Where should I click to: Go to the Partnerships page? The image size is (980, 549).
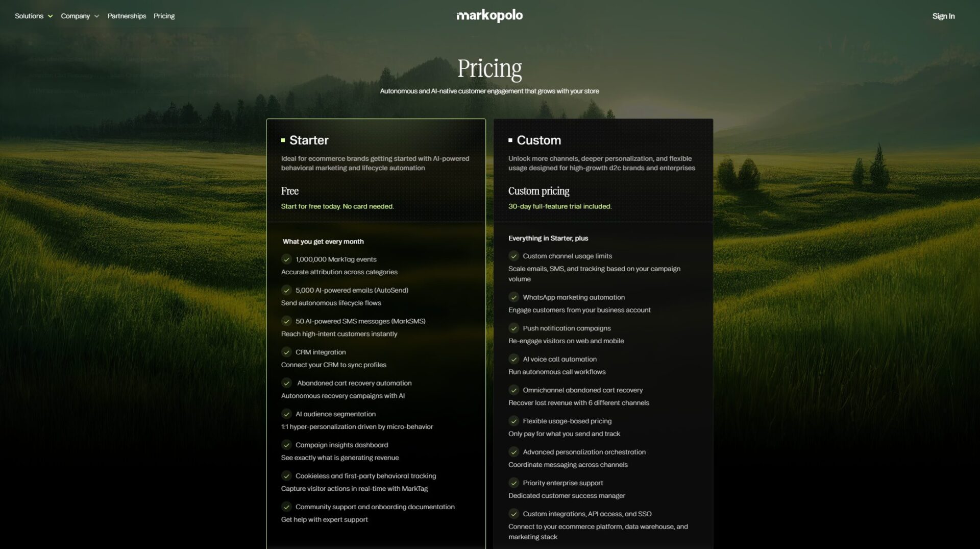pos(127,16)
